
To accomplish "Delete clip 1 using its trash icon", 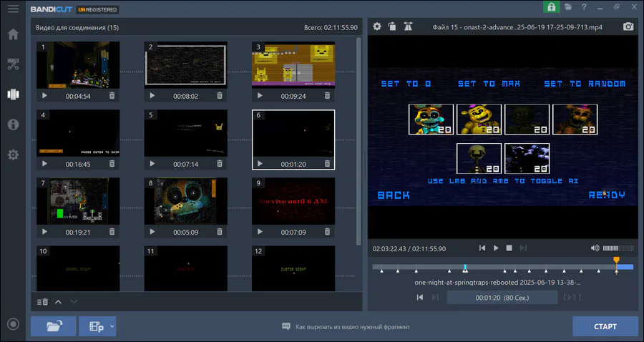I will (x=112, y=96).
